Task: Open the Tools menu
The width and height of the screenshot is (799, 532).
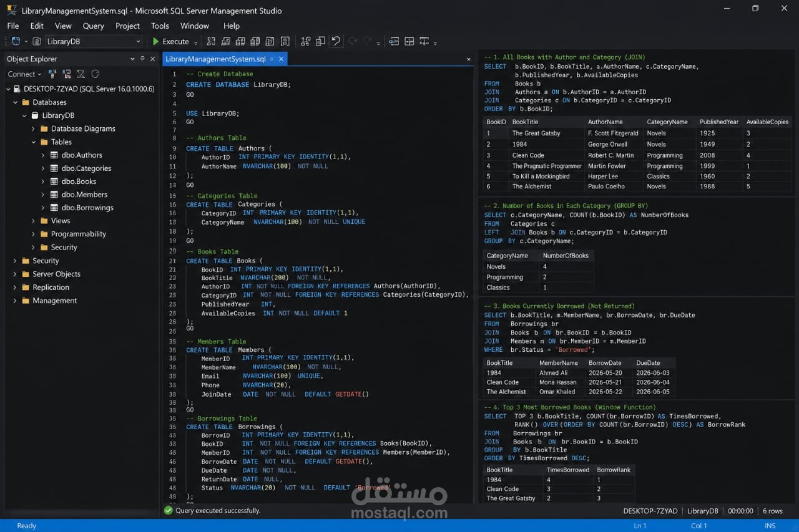Action: tap(160, 26)
